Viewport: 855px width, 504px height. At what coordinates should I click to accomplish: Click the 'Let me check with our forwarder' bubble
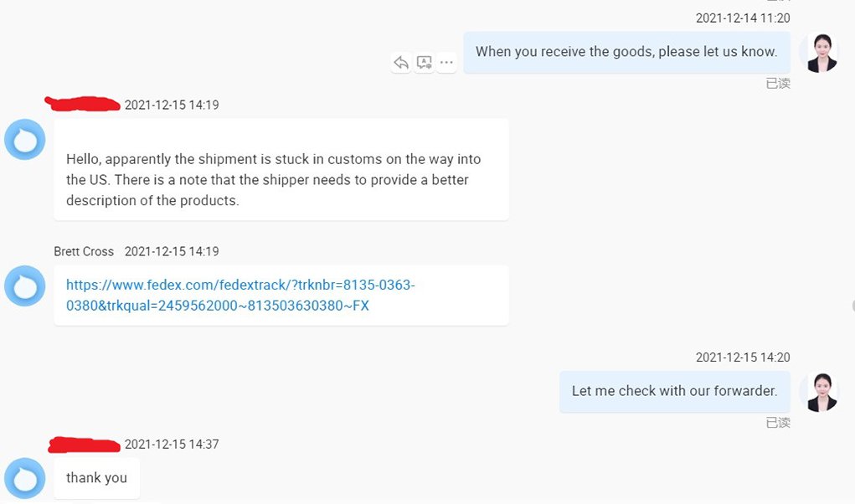(674, 391)
